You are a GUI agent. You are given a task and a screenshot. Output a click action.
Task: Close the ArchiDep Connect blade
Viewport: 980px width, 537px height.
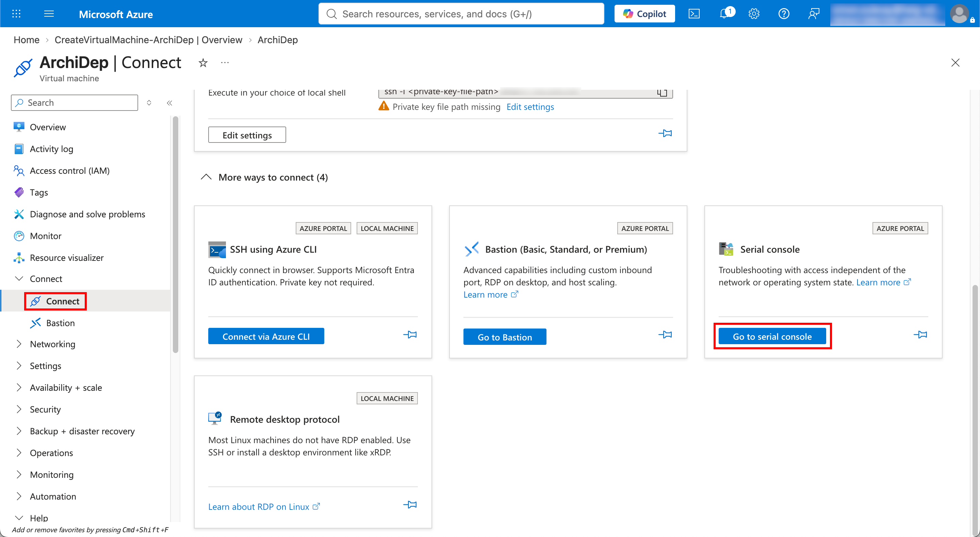point(955,63)
